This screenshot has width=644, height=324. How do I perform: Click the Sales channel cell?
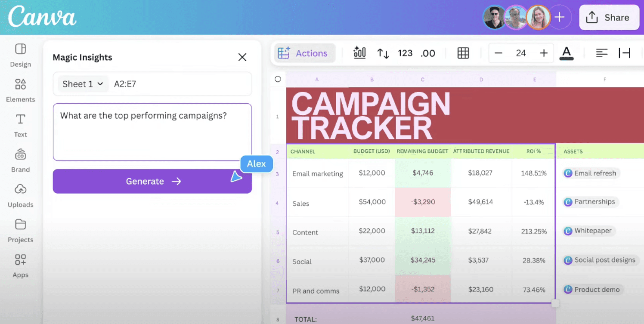[318, 203]
